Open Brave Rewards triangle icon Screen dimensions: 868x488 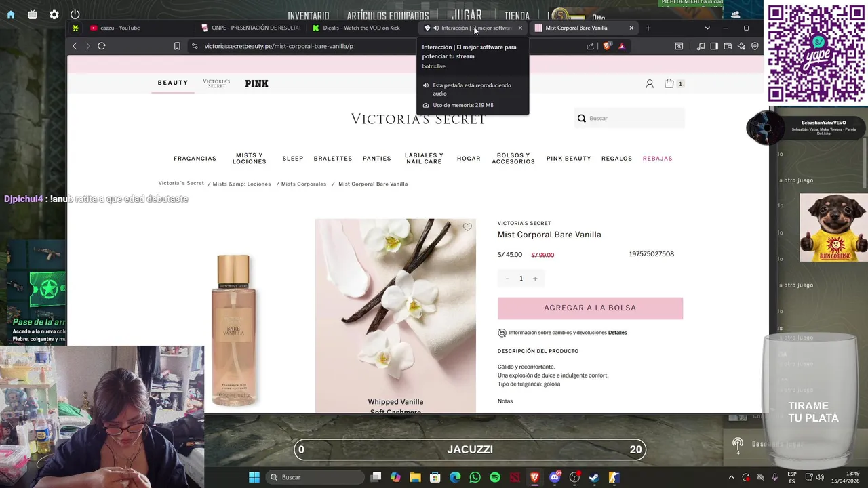(x=622, y=46)
